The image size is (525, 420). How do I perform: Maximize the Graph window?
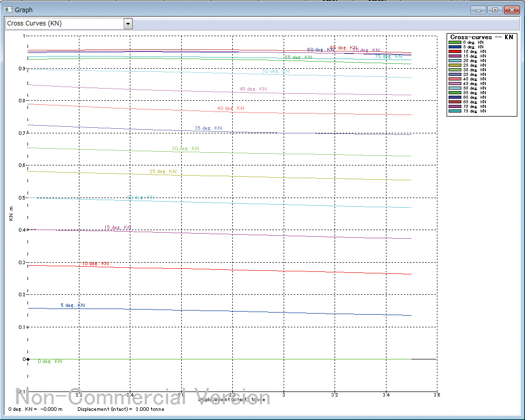coord(495,10)
